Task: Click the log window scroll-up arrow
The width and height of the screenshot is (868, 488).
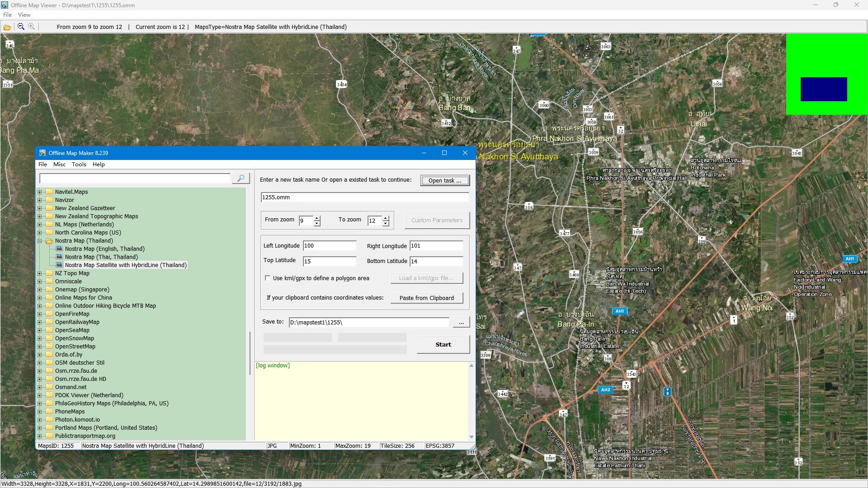Action: pyautogui.click(x=472, y=366)
